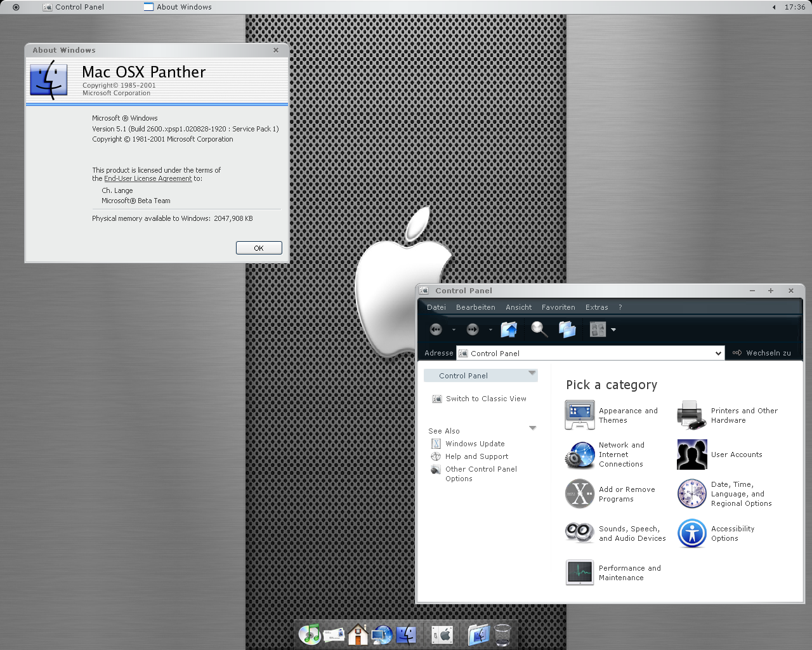
Task: Open the End-User License Agreement link
Action: pos(148,179)
